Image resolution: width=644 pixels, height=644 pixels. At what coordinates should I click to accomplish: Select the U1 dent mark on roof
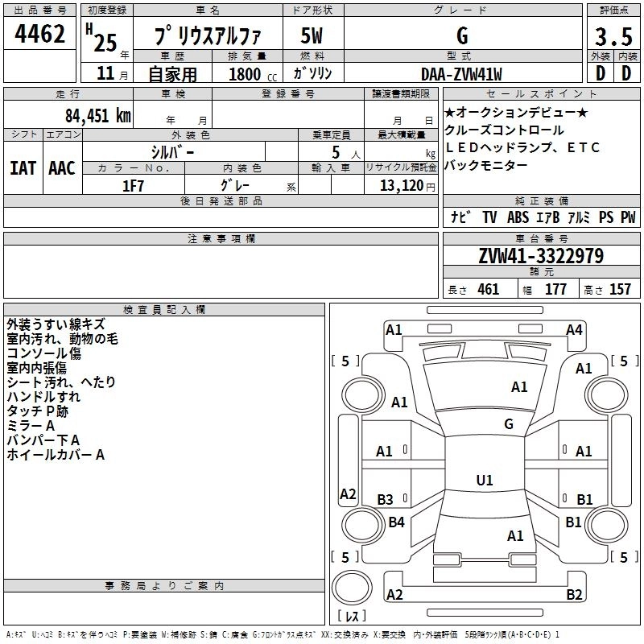484,480
